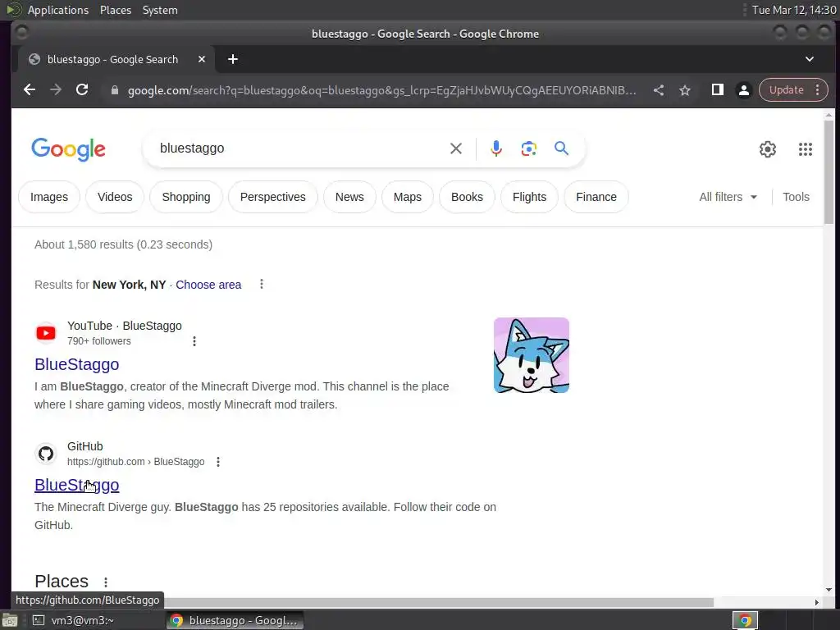Open the Google apps grid

(806, 149)
